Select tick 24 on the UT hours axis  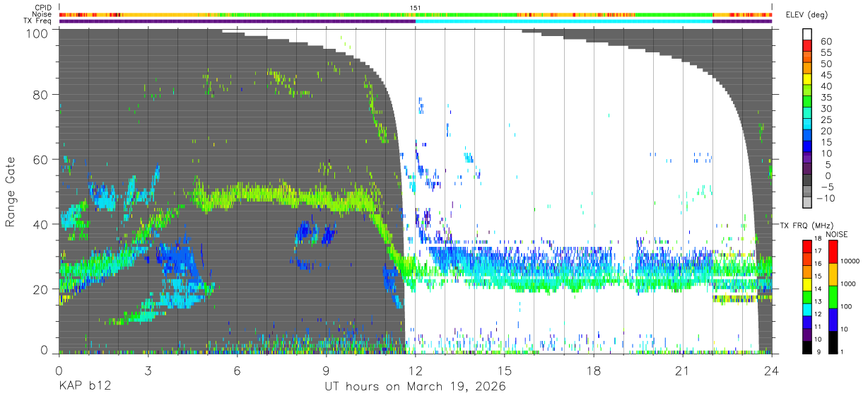tap(772, 371)
